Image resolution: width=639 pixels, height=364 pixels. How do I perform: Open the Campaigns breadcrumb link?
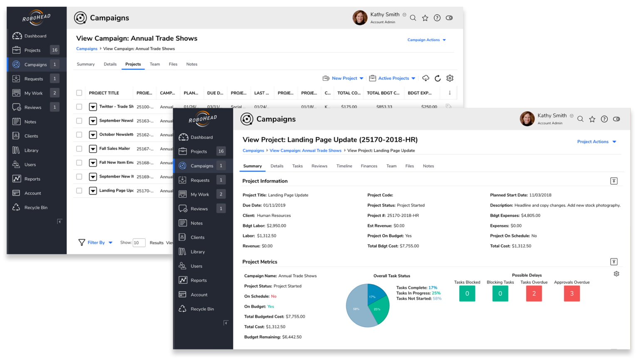(253, 150)
